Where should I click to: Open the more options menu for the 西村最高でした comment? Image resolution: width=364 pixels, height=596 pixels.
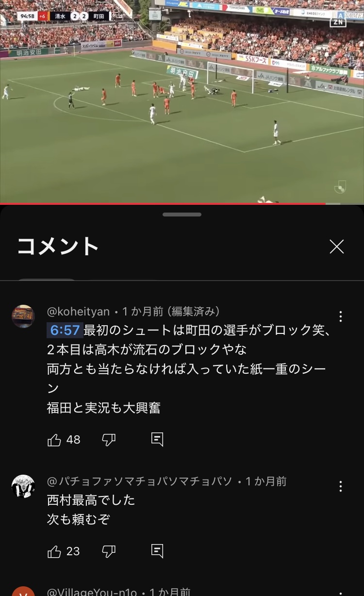click(341, 486)
